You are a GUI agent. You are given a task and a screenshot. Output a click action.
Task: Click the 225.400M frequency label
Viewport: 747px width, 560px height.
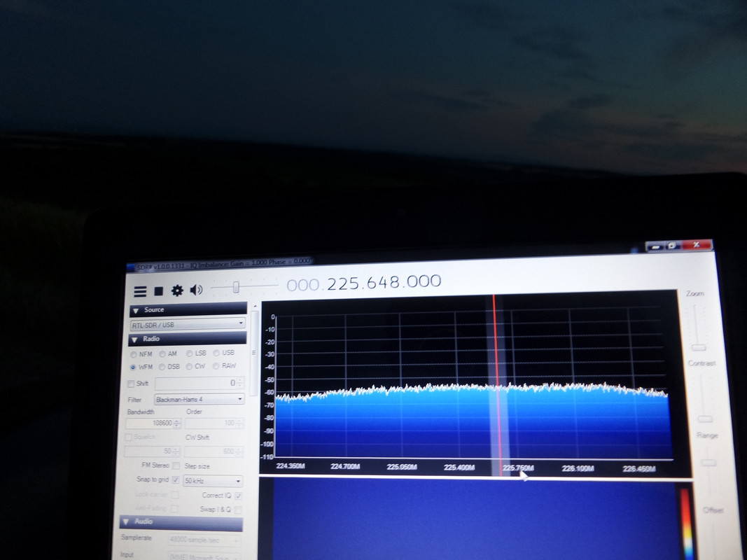[459, 467]
